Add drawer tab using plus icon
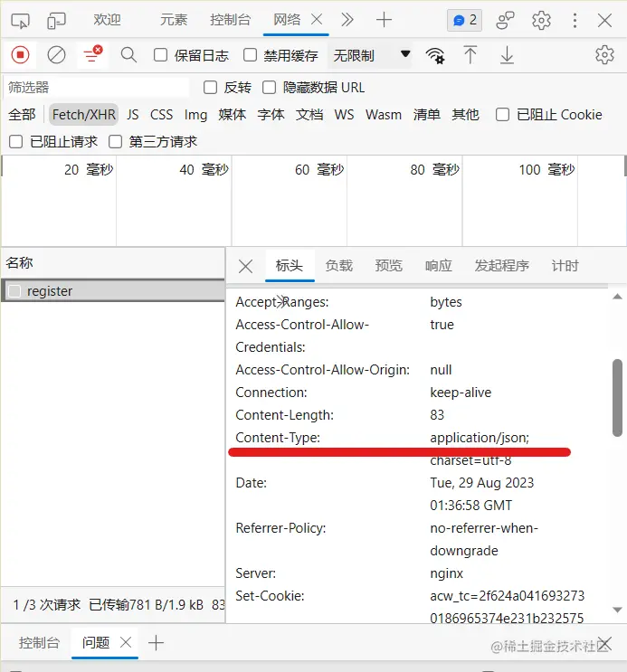Viewport: 627px width, 672px height. (156, 643)
